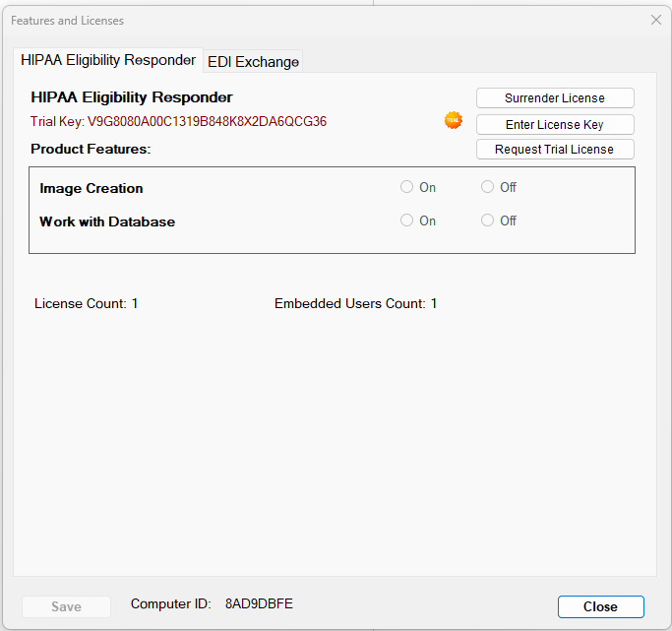
Task: Close the Features and Licenses dialog via X
Action: point(655,20)
